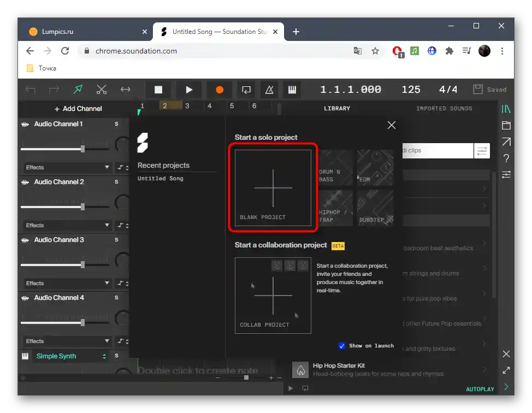Click Audio Channel 1 volume slider handle
The height and width of the screenshot is (413, 532).
pyautogui.click(x=83, y=149)
